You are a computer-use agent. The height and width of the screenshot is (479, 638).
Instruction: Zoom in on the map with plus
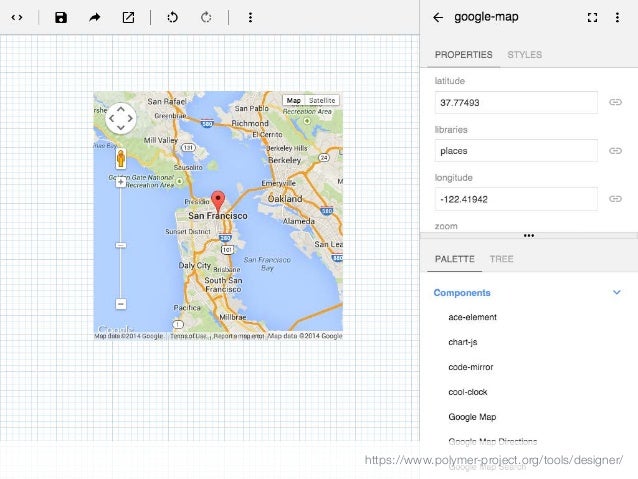point(120,182)
